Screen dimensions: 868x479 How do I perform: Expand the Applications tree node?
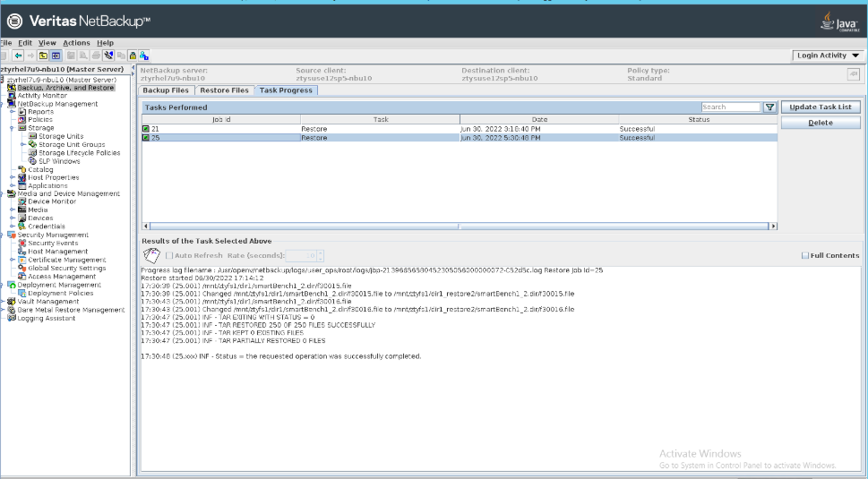(13, 186)
